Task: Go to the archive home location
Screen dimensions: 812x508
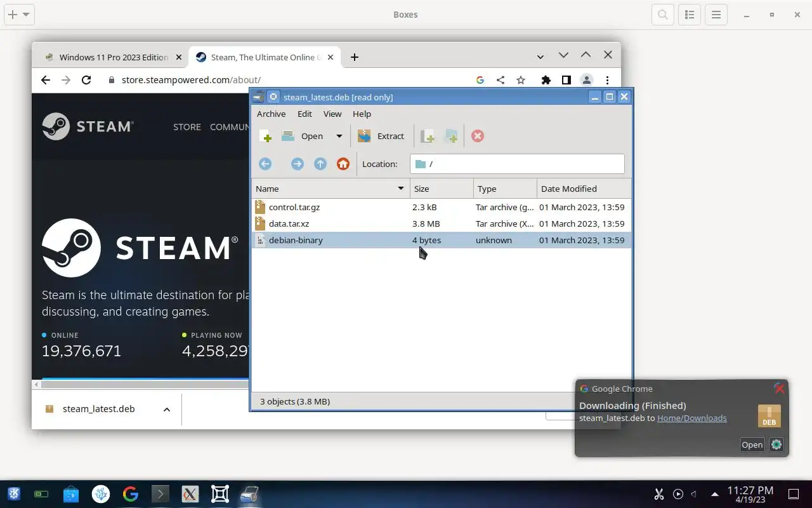Action: click(343, 164)
